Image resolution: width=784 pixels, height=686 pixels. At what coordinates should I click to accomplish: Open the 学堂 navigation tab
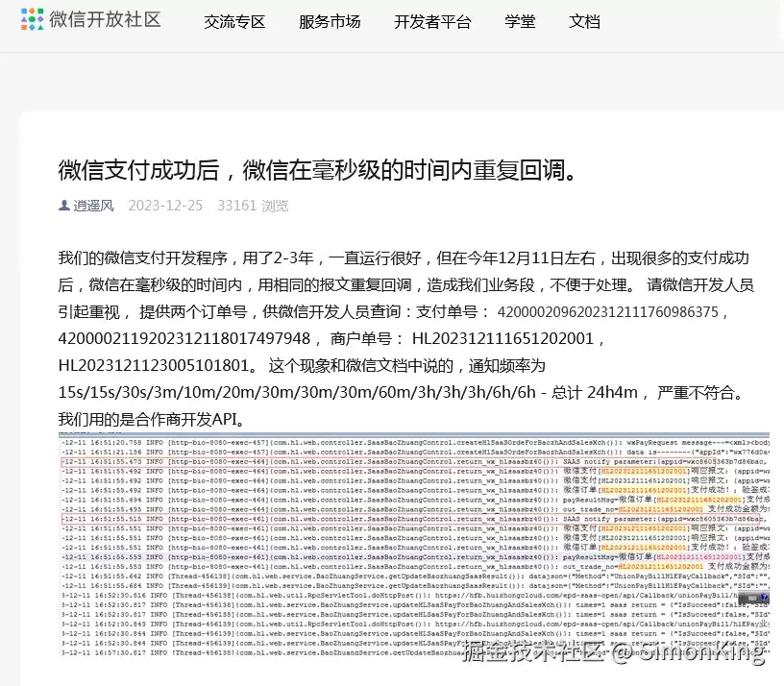pos(520,21)
